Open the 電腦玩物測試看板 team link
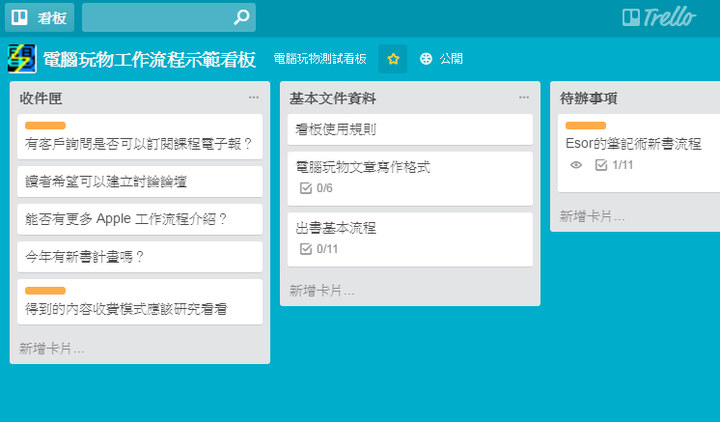 pos(320,59)
